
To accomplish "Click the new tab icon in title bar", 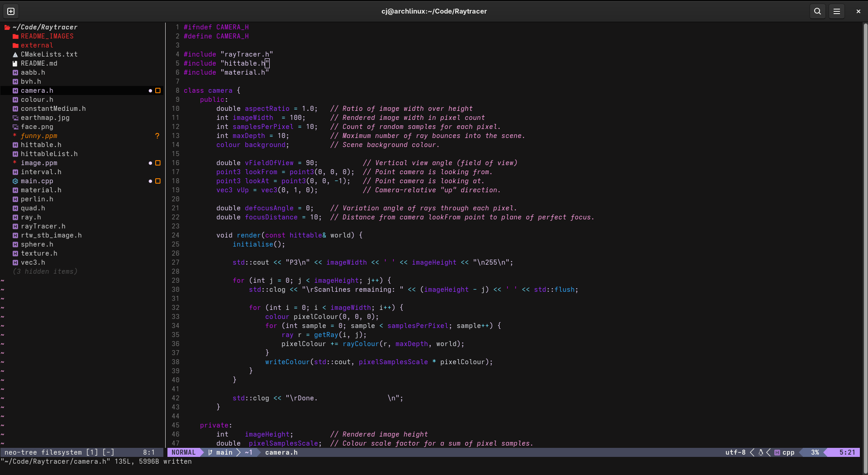I will pyautogui.click(x=11, y=11).
